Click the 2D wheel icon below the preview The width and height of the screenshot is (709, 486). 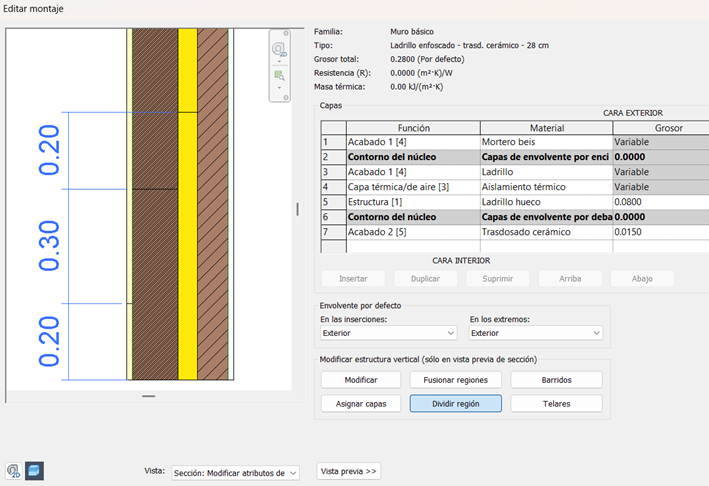pos(14,471)
